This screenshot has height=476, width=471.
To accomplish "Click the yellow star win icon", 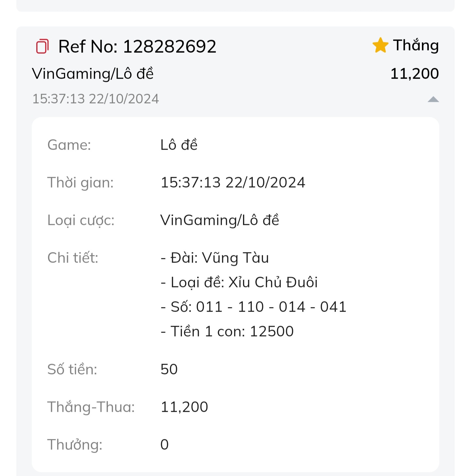I will [380, 45].
